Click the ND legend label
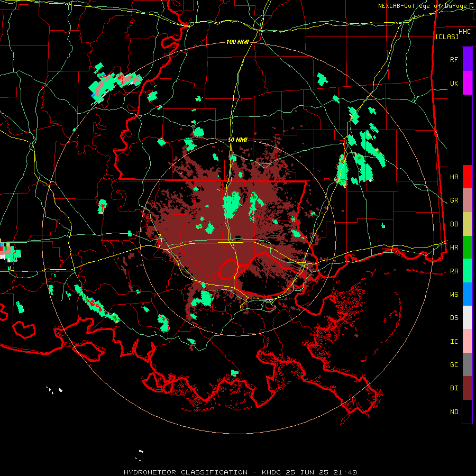Image resolution: width=476 pixels, height=476 pixels. pyautogui.click(x=454, y=412)
